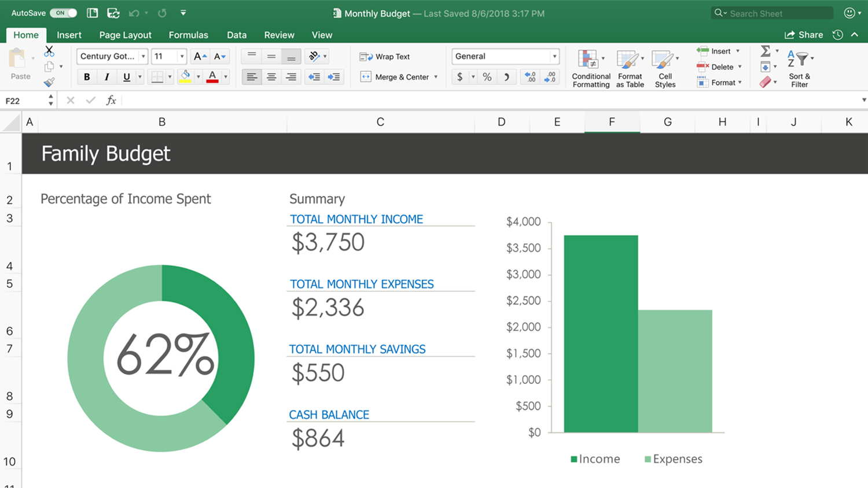Open the Page Layout tab
The width and height of the screenshot is (868, 488).
[125, 35]
